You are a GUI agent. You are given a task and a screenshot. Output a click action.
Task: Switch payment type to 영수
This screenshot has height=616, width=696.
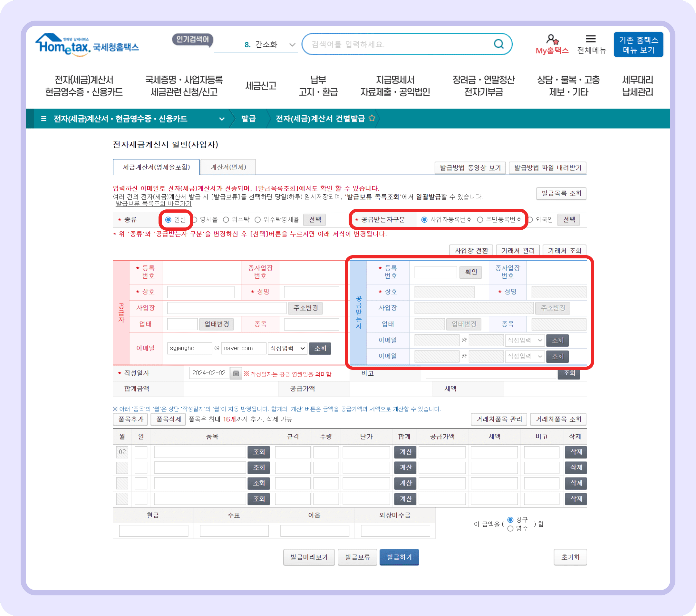510,528
